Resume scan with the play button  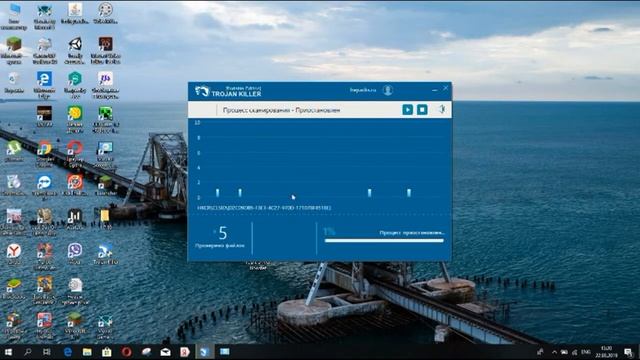tap(407, 109)
